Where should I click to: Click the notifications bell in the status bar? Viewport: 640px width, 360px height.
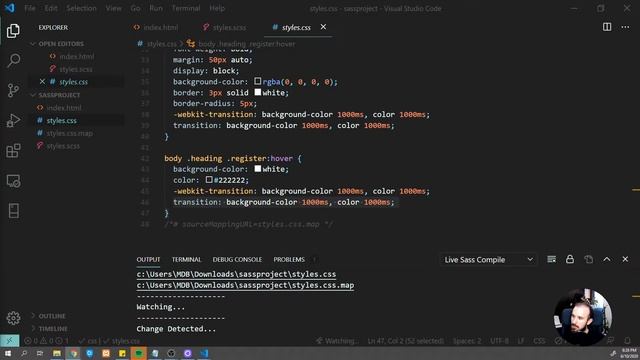point(627,340)
